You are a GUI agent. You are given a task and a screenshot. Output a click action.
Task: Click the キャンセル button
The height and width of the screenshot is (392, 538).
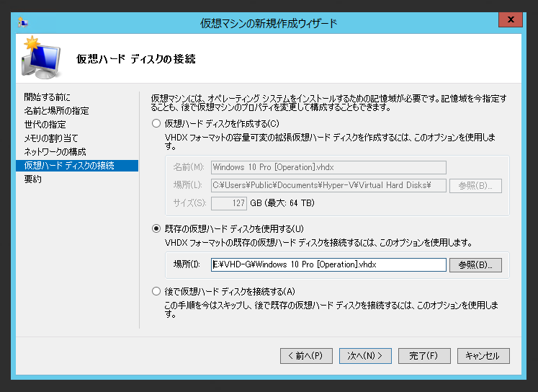(483, 356)
